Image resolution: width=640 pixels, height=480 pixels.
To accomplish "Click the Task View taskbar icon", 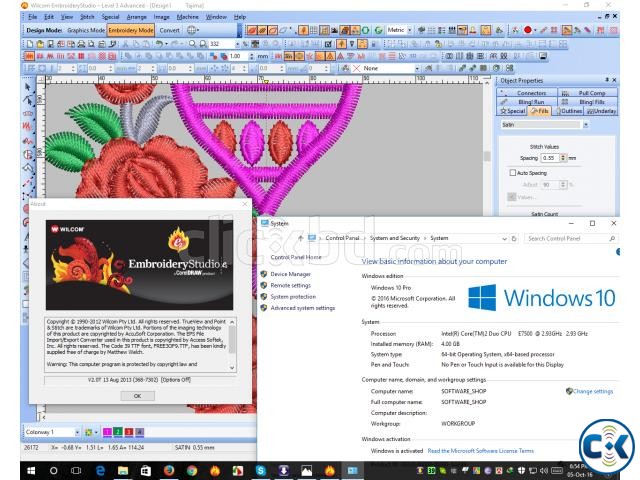I will click(x=76, y=471).
